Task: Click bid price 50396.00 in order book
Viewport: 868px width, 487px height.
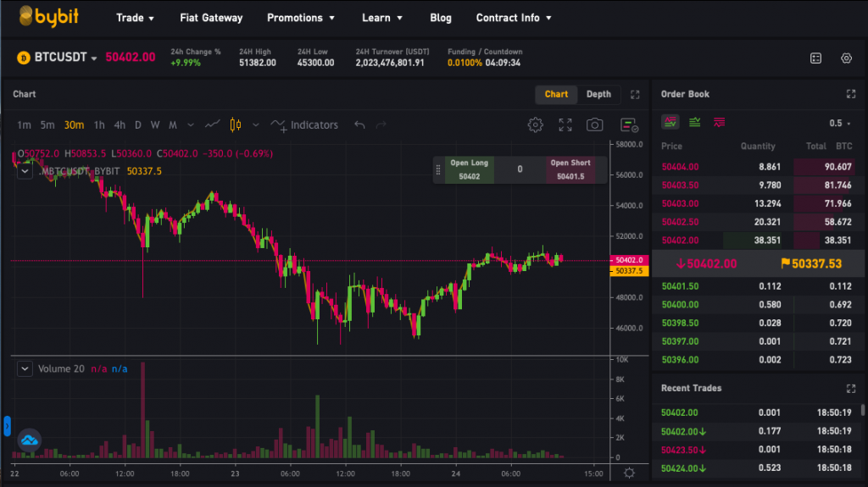Action: pos(680,360)
